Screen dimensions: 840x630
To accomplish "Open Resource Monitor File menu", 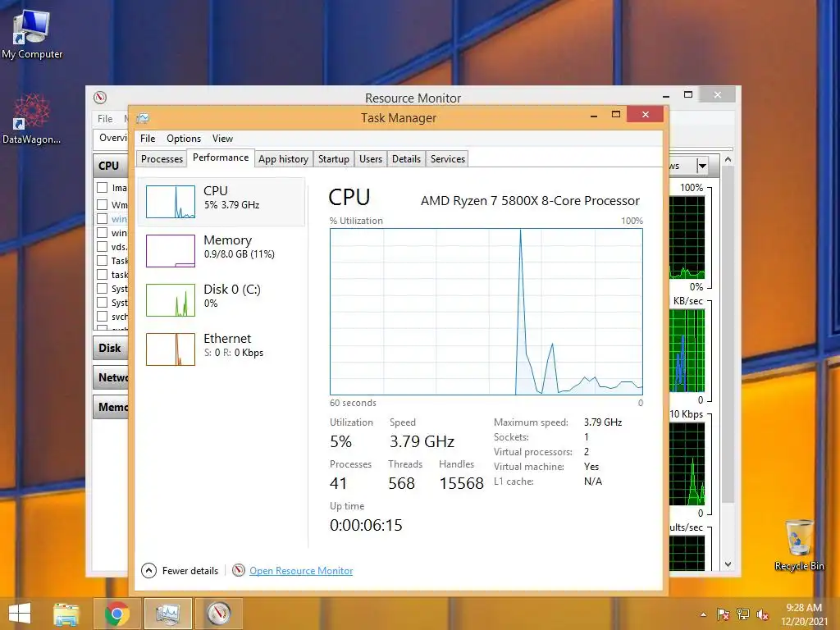I will [x=105, y=118].
